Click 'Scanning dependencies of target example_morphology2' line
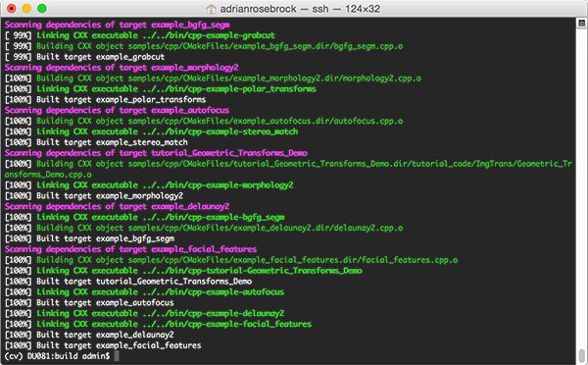Viewport: 588px width, 365px height. point(122,68)
